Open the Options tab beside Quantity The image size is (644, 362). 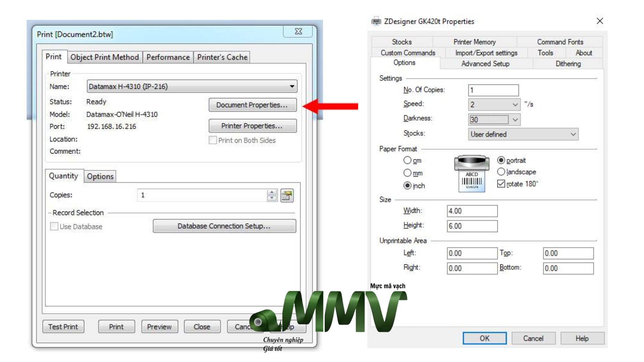(100, 176)
